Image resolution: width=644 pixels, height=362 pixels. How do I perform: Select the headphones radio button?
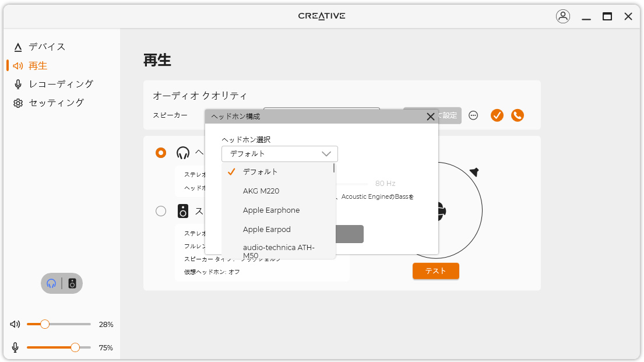tap(161, 153)
